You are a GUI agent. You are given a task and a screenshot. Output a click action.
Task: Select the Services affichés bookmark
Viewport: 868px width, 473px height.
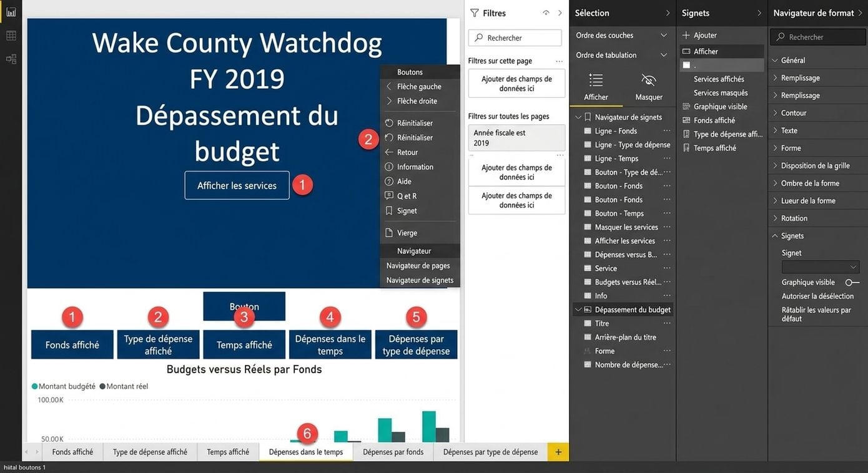tap(719, 79)
